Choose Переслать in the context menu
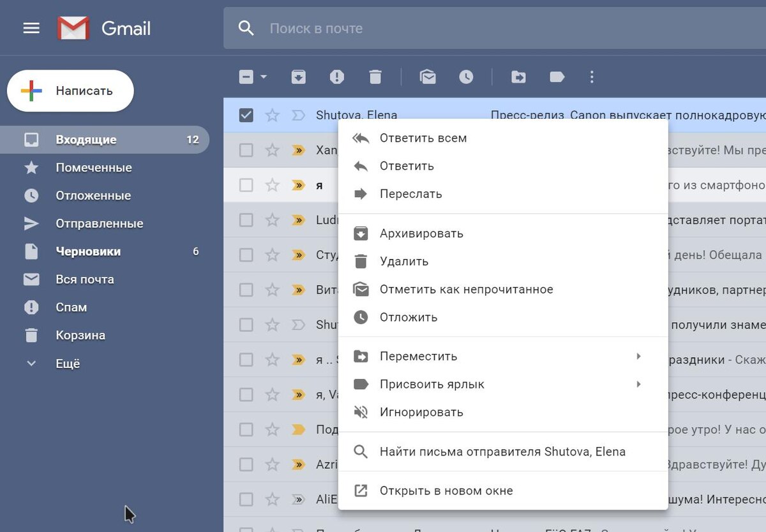Viewport: 766px width, 532px height. click(x=503, y=194)
